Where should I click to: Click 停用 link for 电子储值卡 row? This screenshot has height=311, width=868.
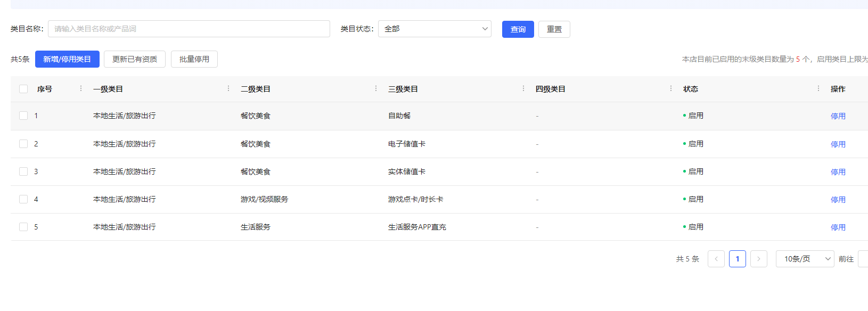[x=838, y=144]
